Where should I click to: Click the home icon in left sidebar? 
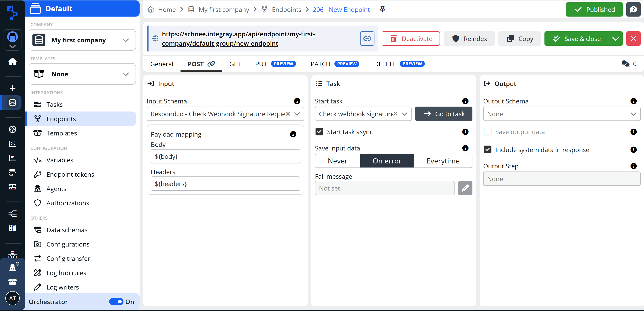pos(12,61)
